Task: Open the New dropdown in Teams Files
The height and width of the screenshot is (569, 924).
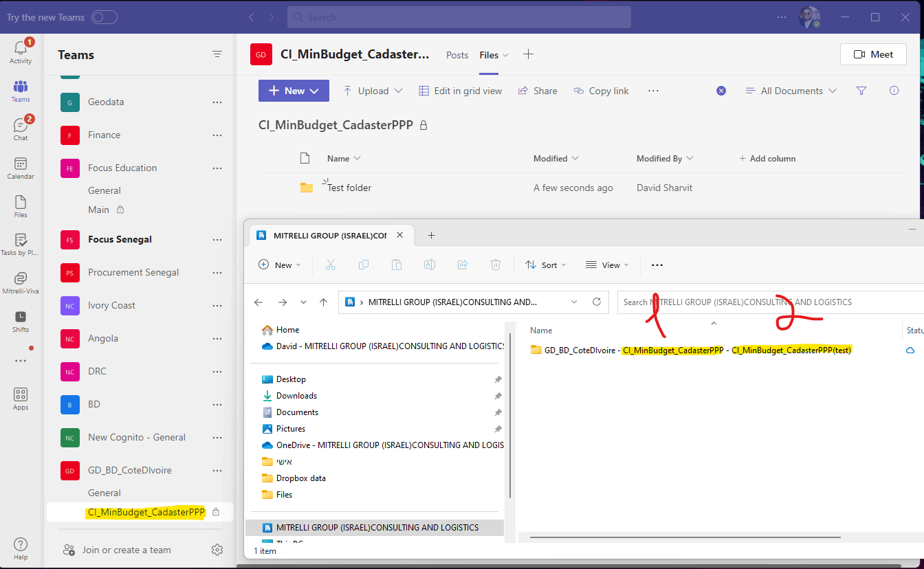Action: (x=294, y=91)
